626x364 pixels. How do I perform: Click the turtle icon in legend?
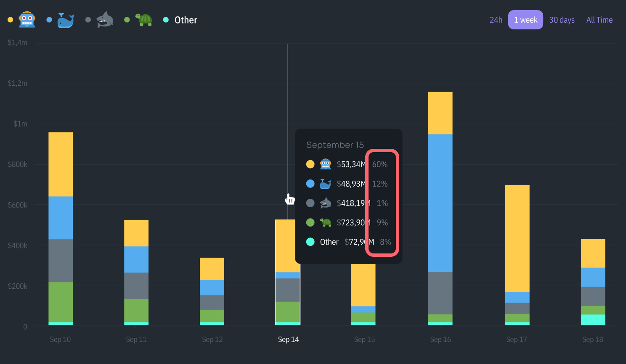pyautogui.click(x=144, y=20)
